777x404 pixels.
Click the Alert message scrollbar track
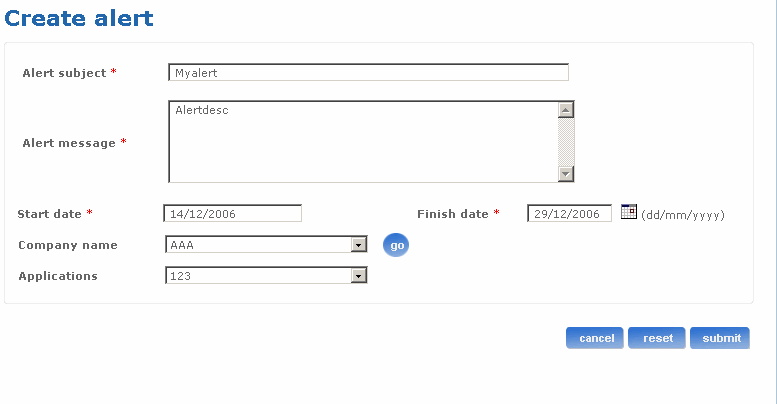click(566, 142)
